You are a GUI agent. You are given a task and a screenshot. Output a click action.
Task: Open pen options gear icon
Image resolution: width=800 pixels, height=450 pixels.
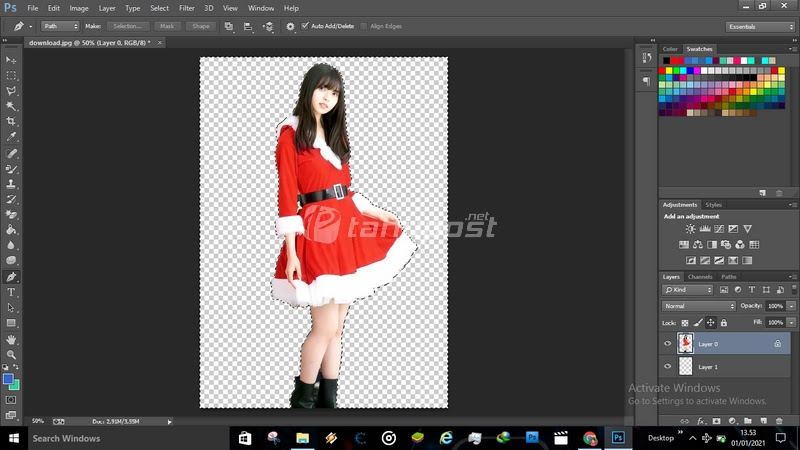click(290, 26)
